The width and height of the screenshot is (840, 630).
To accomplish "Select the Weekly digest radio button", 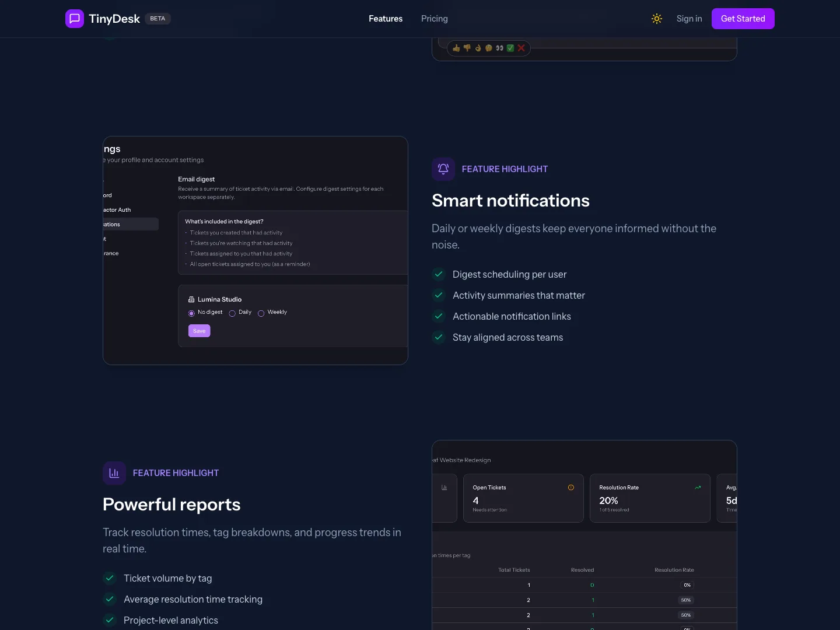I will pos(261,313).
